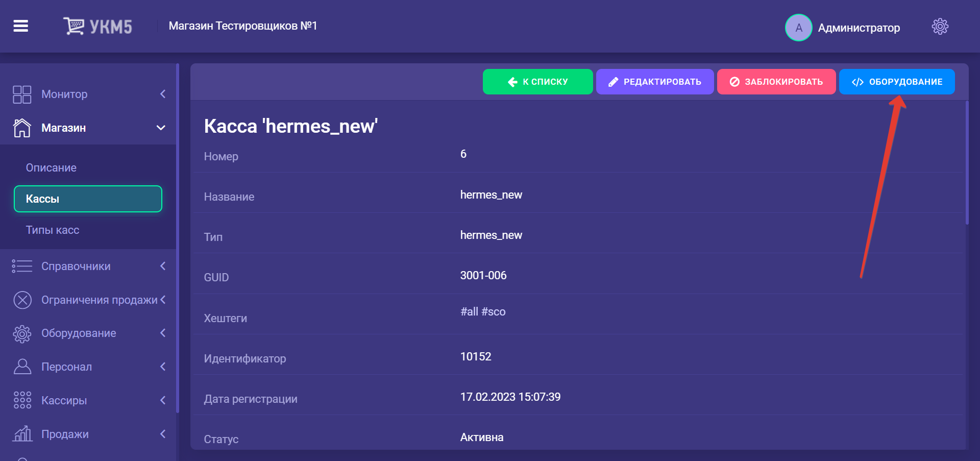Click GUID value 3001-006

pos(483,276)
